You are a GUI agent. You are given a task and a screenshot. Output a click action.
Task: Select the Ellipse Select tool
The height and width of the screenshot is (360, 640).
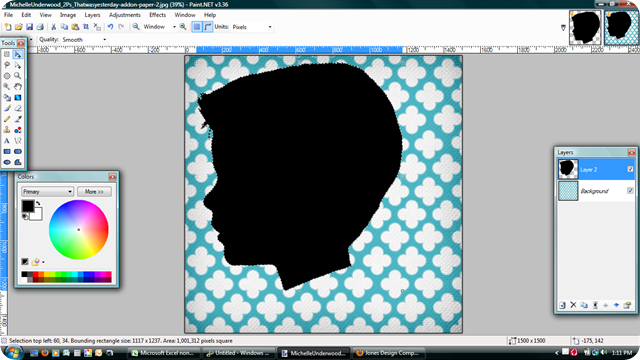(7, 76)
